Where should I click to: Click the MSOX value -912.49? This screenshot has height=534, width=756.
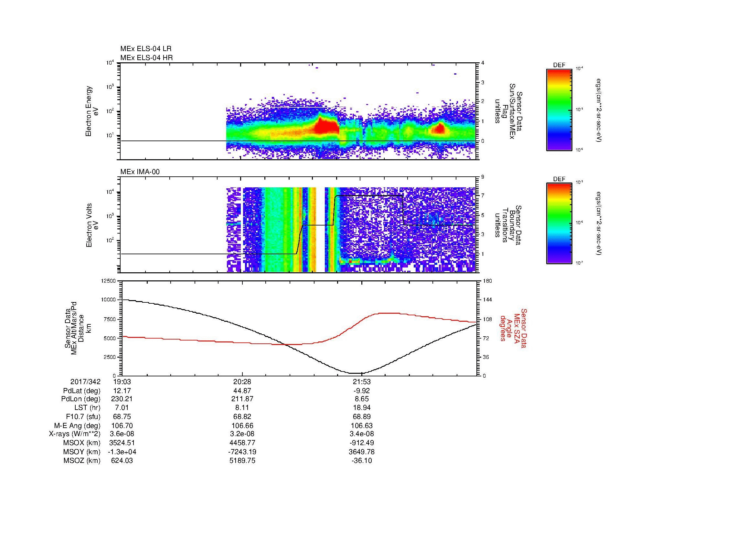[362, 443]
